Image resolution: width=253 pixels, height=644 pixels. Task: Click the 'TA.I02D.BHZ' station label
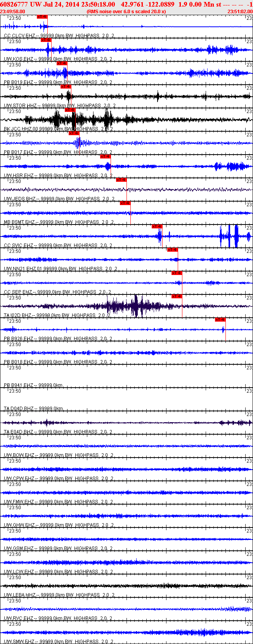click(18, 315)
